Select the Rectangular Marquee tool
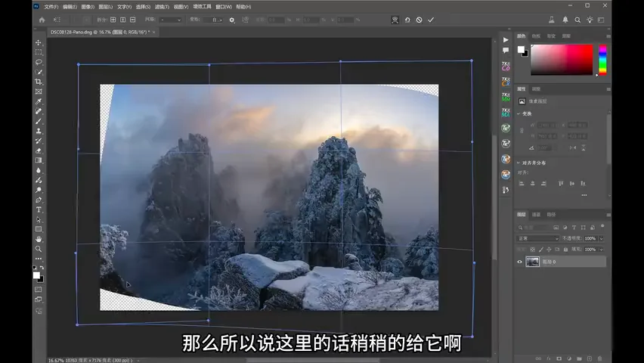 (x=39, y=52)
